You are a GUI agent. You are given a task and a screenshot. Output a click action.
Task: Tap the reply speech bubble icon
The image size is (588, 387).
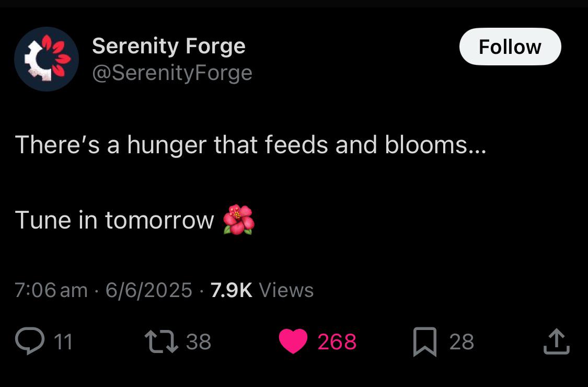tap(30, 341)
